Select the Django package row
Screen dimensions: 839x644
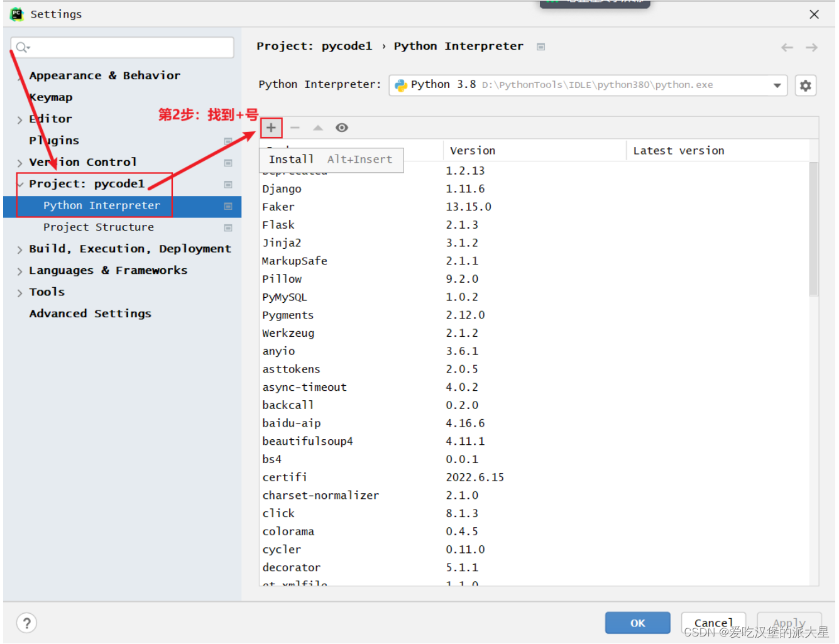[282, 188]
